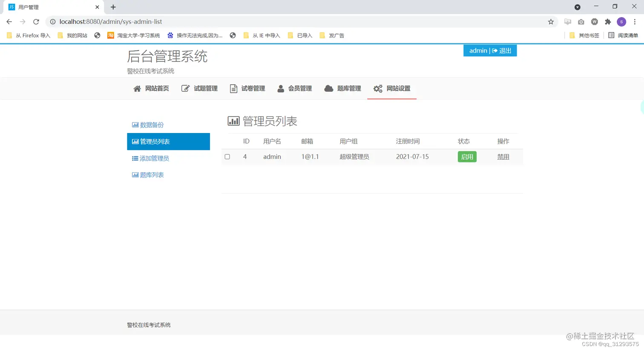Open 数据备份 in the sidebar
Image resolution: width=644 pixels, height=350 pixels.
(148, 125)
